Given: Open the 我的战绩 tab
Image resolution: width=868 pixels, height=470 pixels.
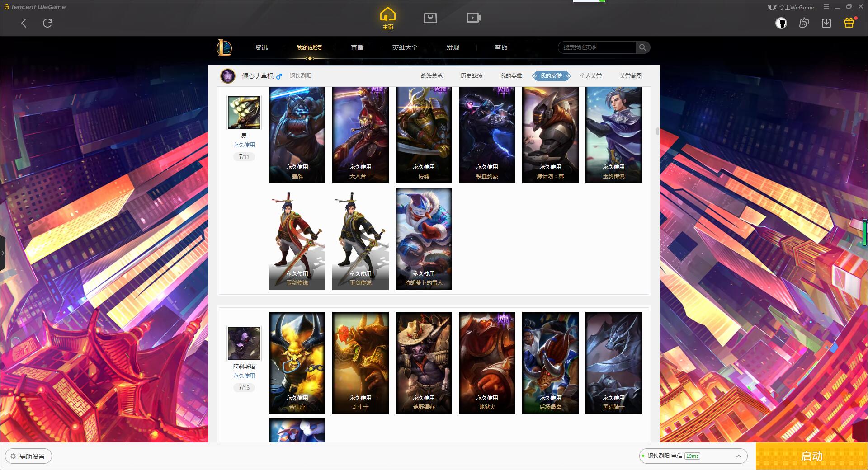Looking at the screenshot, I should 309,47.
